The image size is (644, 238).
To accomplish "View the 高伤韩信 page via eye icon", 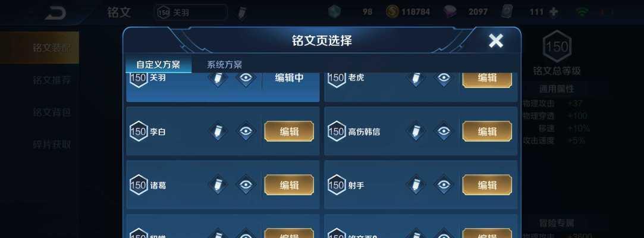I will click(x=444, y=131).
